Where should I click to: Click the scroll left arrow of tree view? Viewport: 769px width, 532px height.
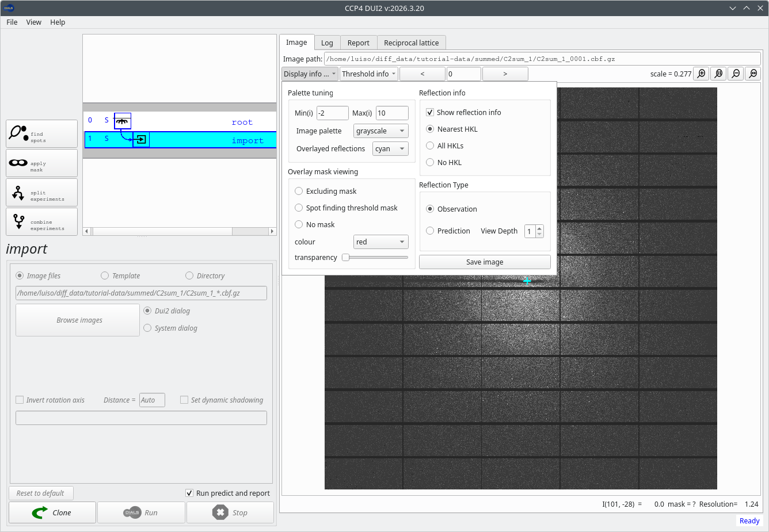pos(87,231)
